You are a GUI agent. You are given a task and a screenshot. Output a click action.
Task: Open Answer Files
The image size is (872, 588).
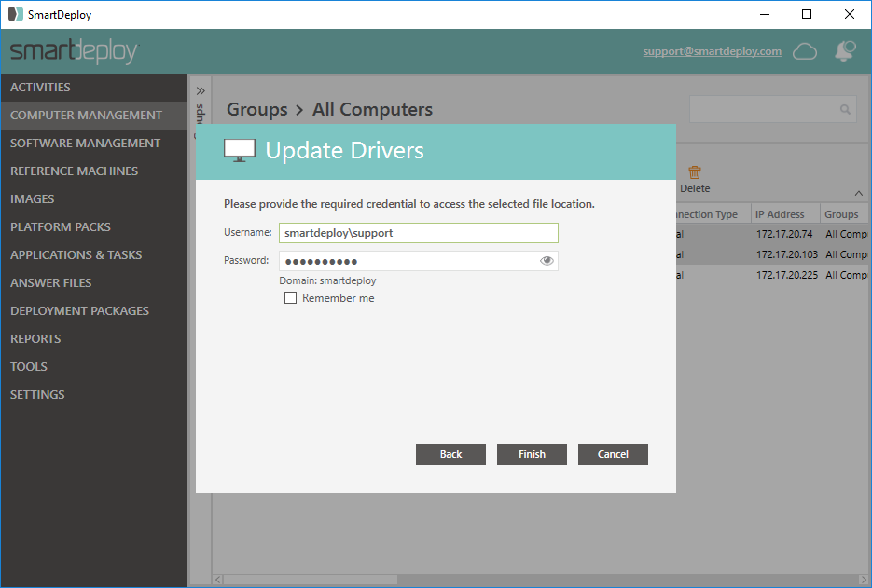(x=94, y=283)
